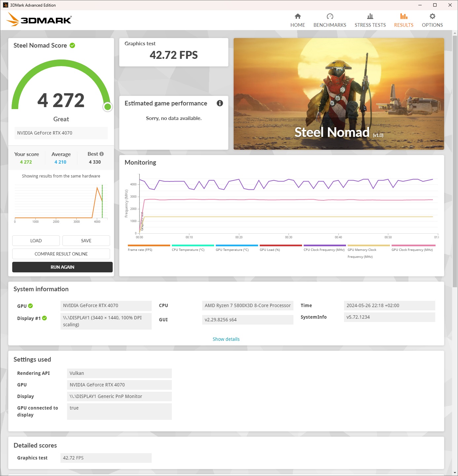Click Average score value 4 210

[x=60, y=162]
